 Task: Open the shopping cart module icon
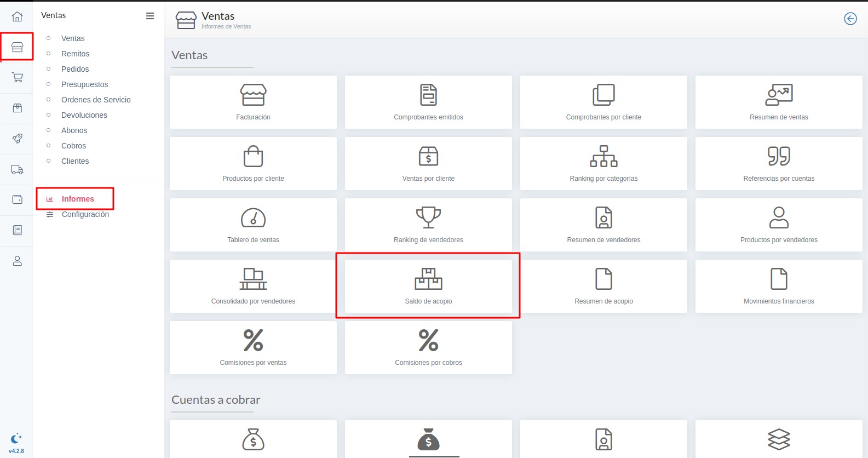click(17, 78)
